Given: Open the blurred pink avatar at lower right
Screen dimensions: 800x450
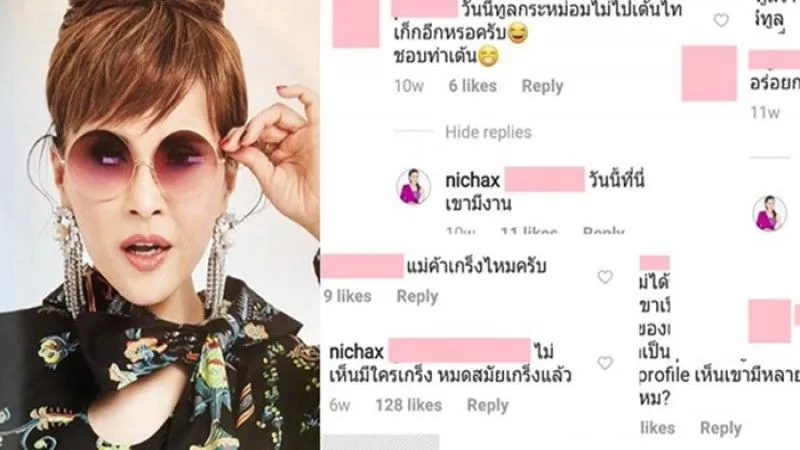Looking at the screenshot, I should [x=769, y=321].
